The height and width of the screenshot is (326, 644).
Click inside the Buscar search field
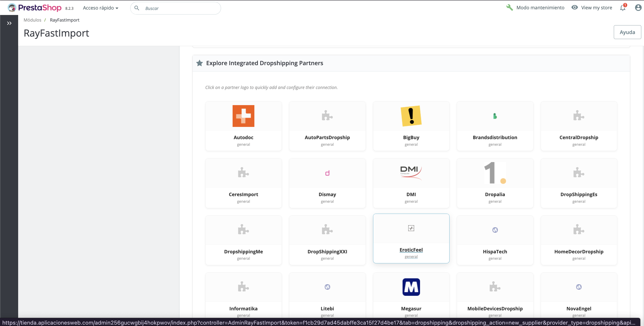(x=175, y=8)
